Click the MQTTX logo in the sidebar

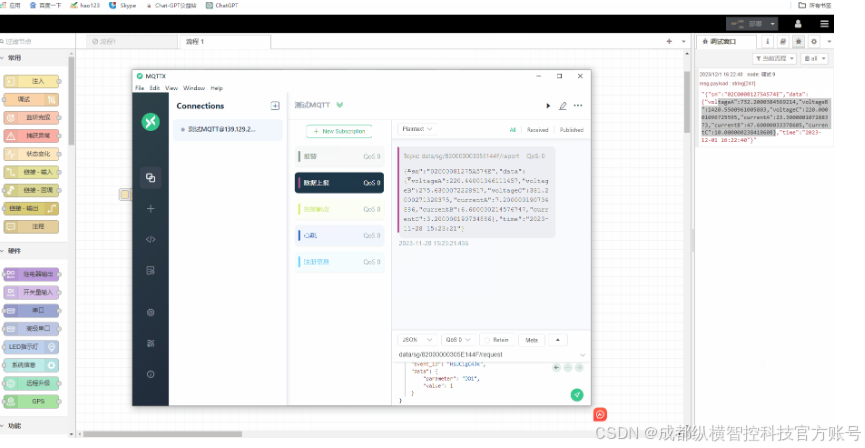click(x=150, y=121)
